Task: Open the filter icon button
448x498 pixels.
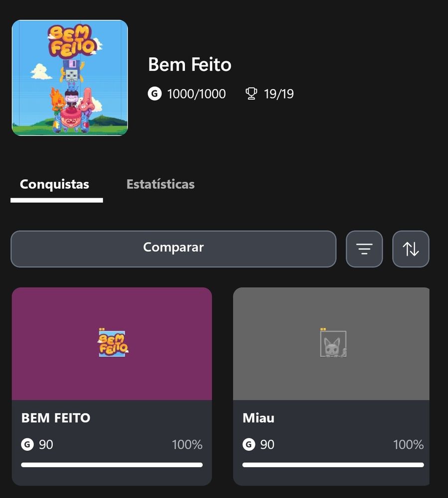Action: pyautogui.click(x=364, y=249)
